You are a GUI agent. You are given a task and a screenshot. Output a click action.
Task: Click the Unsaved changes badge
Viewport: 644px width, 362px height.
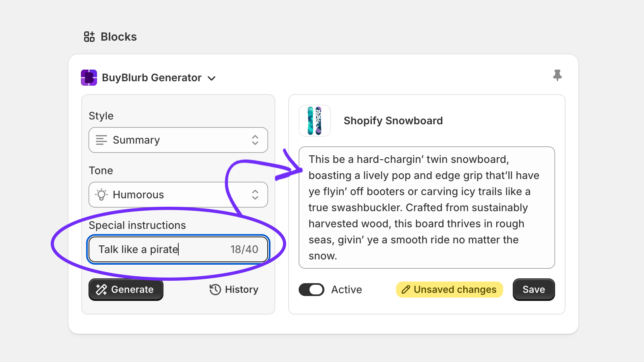(x=450, y=290)
